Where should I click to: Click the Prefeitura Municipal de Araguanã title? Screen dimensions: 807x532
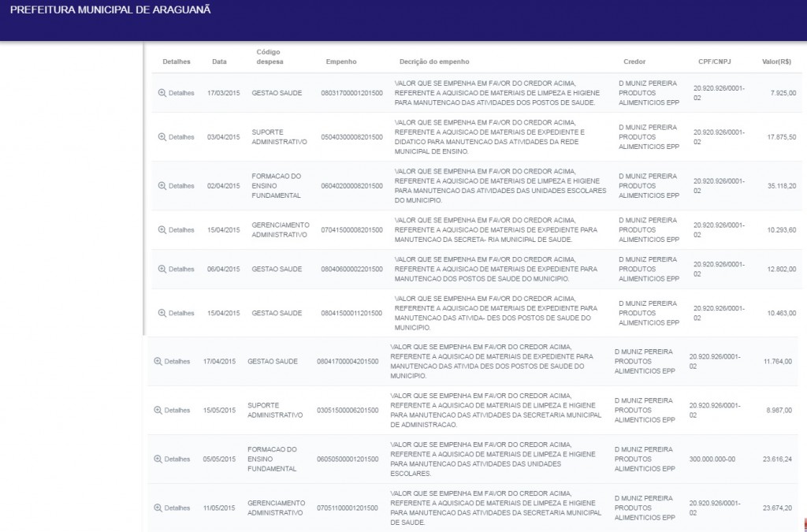click(110, 11)
